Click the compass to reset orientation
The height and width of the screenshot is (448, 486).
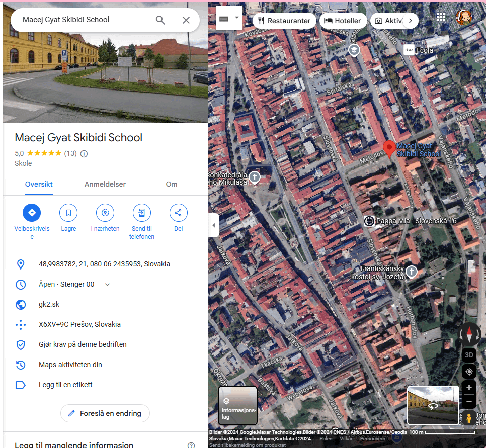[x=469, y=334]
